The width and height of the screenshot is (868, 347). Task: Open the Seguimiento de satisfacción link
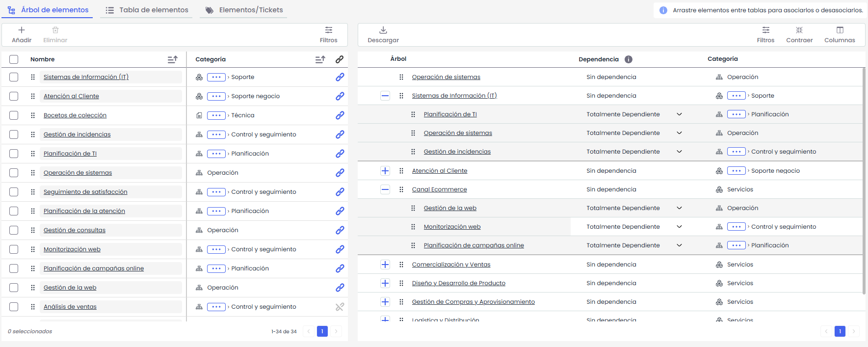tap(85, 192)
